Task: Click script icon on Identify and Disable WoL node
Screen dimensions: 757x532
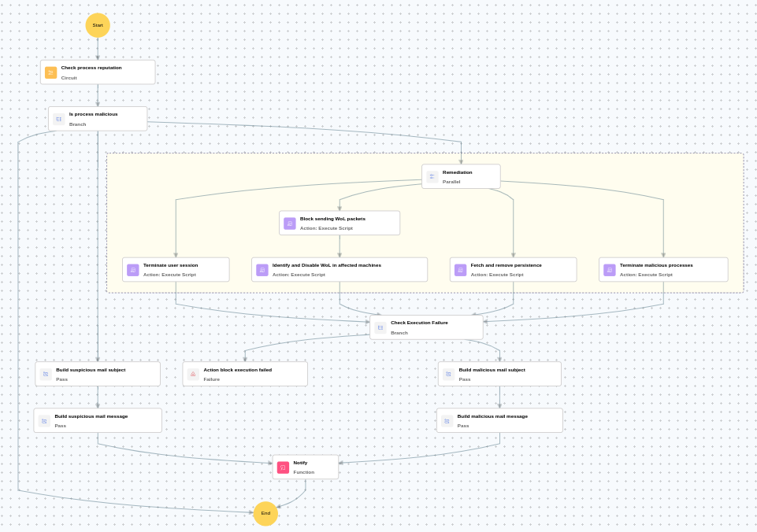Action: click(262, 270)
